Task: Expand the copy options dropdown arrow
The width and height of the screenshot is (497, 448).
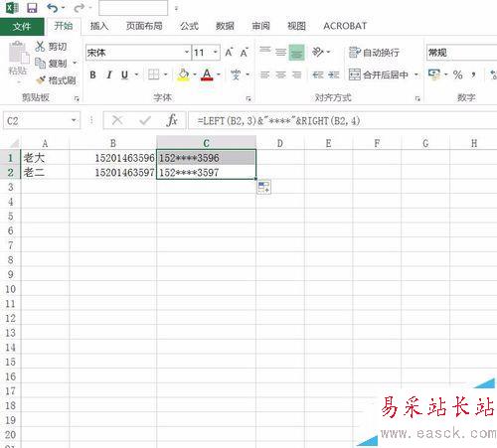Action: click(75, 63)
